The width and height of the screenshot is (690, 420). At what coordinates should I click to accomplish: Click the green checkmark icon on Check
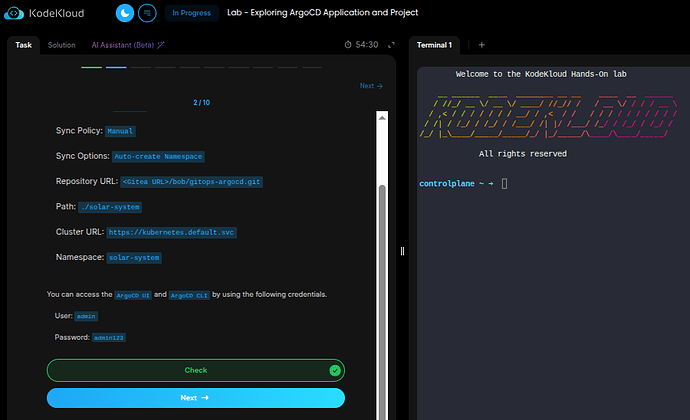pyautogui.click(x=335, y=370)
